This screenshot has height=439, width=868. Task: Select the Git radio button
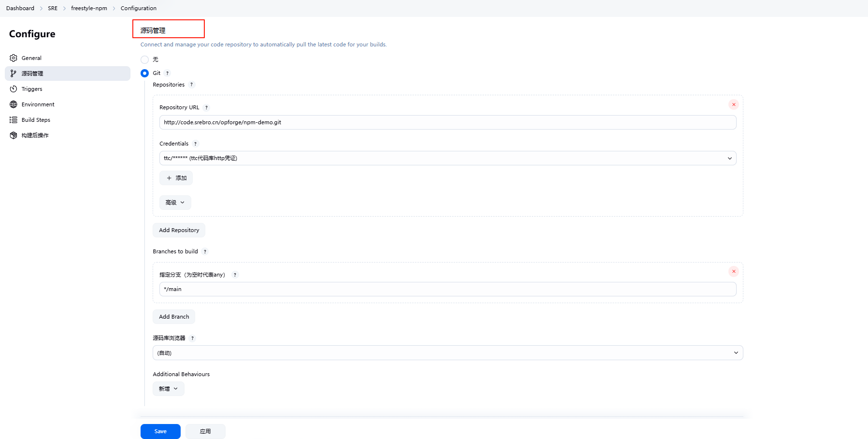(144, 73)
